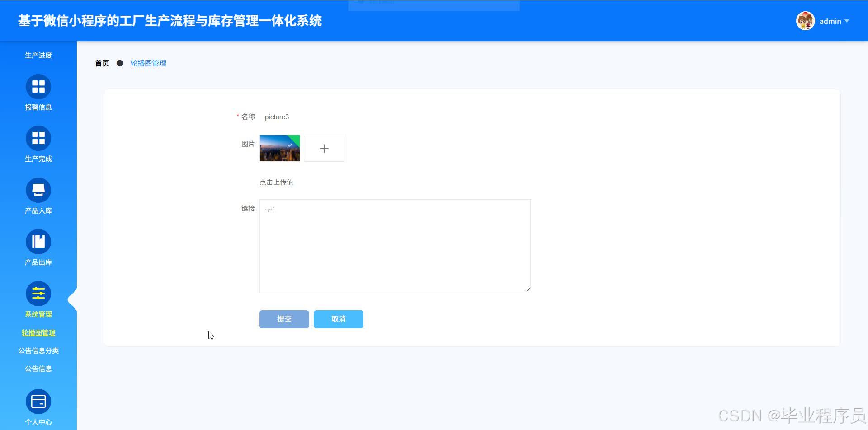Click the 名称 field containing picture3
This screenshot has width=868, height=430.
point(395,117)
